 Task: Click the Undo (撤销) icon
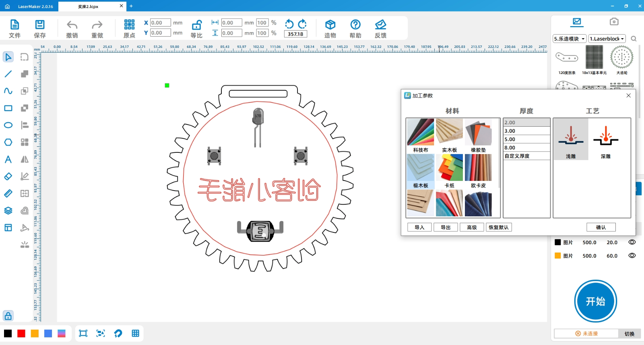[x=72, y=25]
